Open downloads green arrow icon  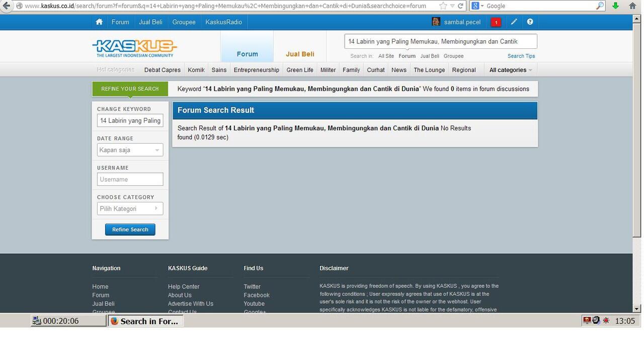(x=615, y=6)
